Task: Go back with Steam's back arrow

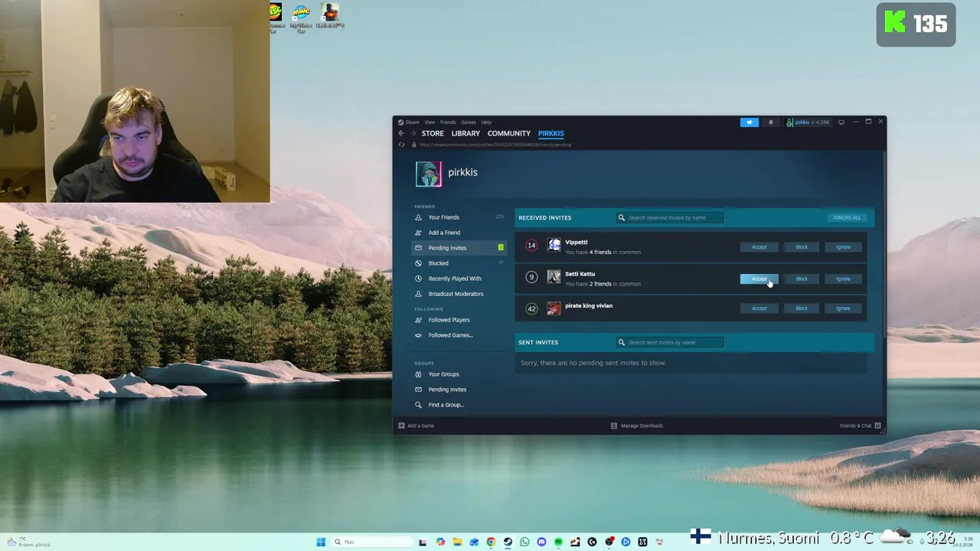Action: (x=400, y=133)
